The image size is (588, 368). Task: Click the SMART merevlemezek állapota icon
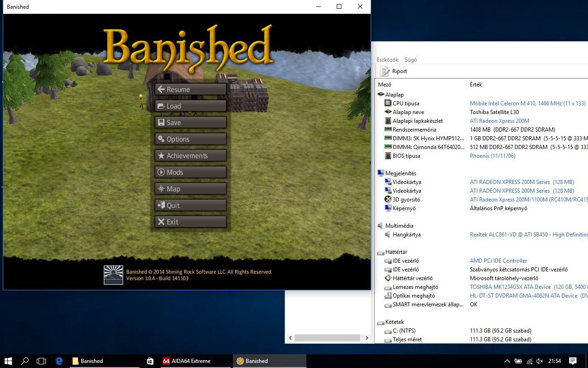point(388,305)
